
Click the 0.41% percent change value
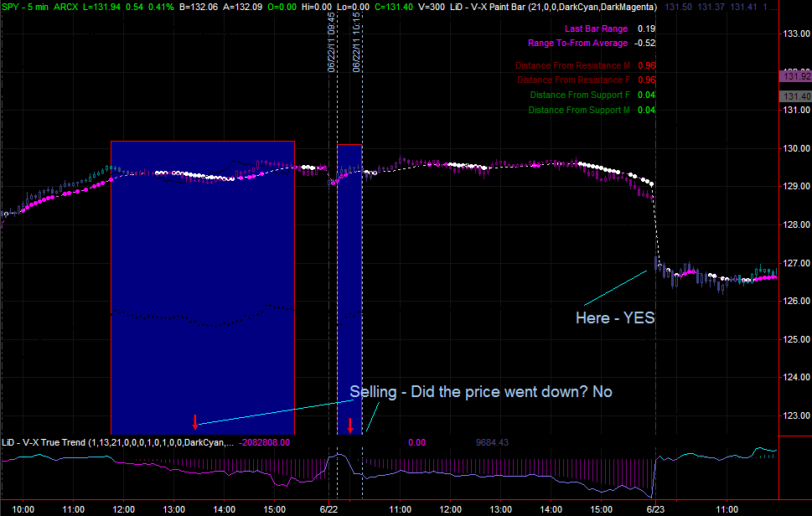tap(161, 8)
